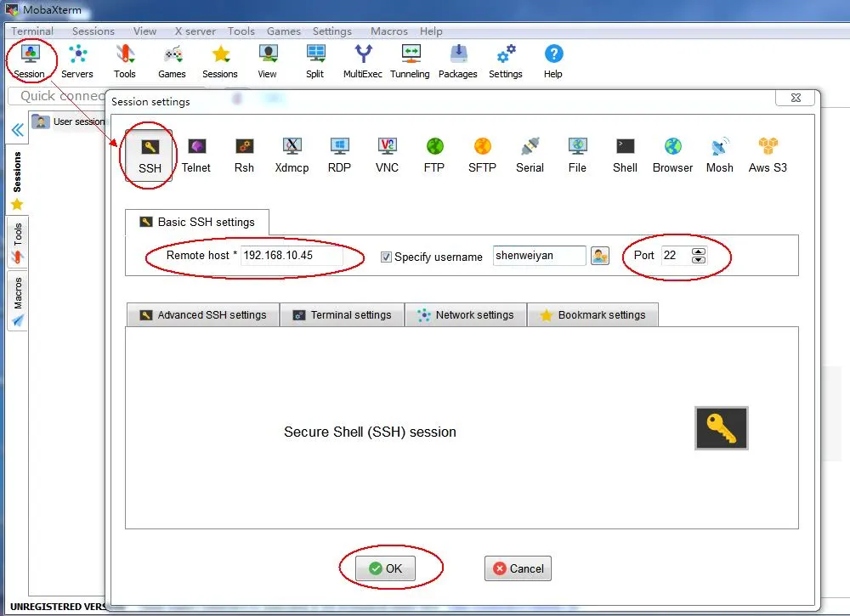Open the Session toolbar button
The width and height of the screenshot is (850, 616).
[30, 62]
